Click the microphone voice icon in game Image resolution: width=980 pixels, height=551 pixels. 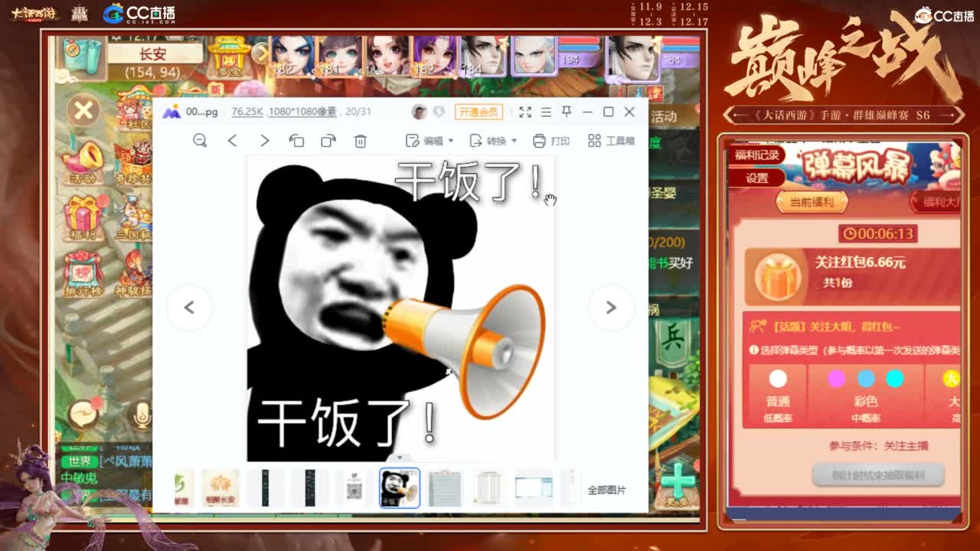coord(141,415)
